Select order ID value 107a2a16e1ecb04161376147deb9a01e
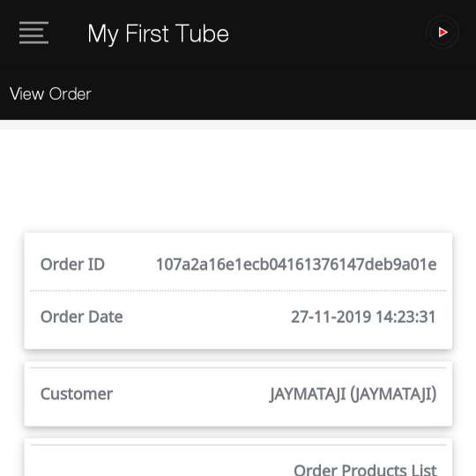476x476 pixels. (x=296, y=264)
